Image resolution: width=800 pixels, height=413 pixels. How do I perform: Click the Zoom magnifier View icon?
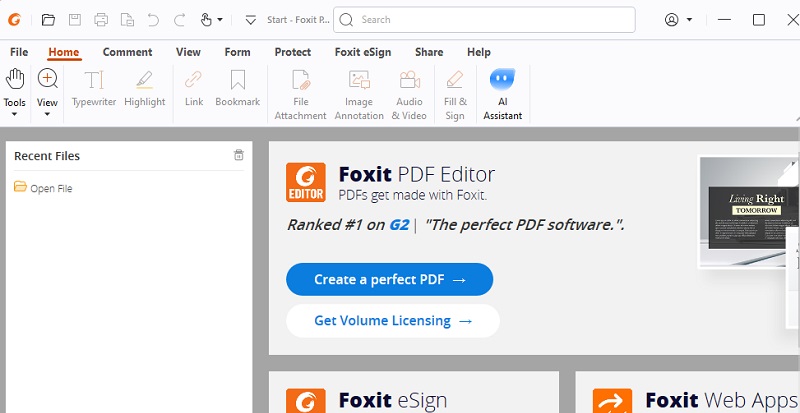pyautogui.click(x=47, y=79)
